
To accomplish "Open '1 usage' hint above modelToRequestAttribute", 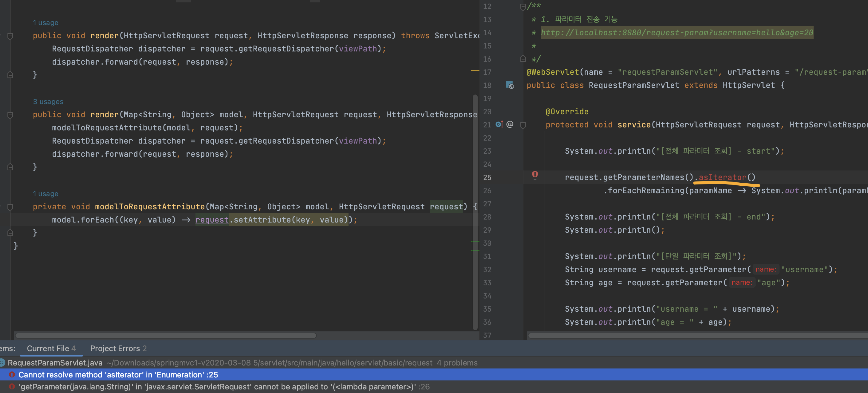I will point(45,194).
